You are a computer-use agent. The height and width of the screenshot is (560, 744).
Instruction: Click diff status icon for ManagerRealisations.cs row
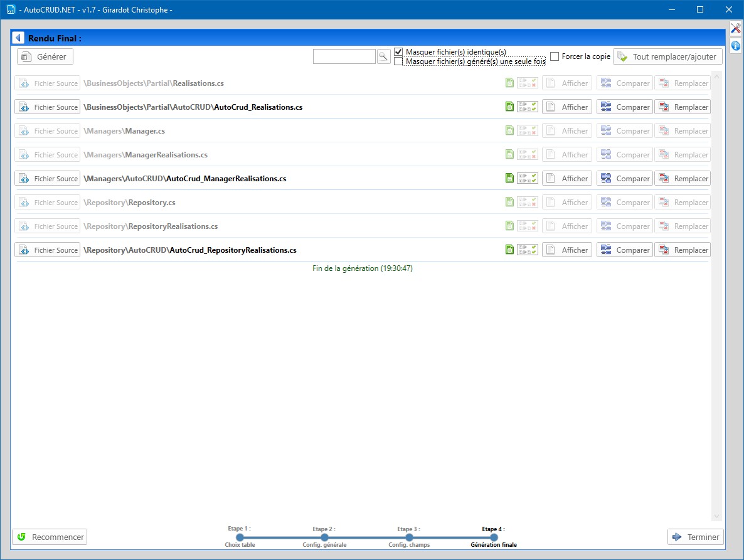[528, 154]
